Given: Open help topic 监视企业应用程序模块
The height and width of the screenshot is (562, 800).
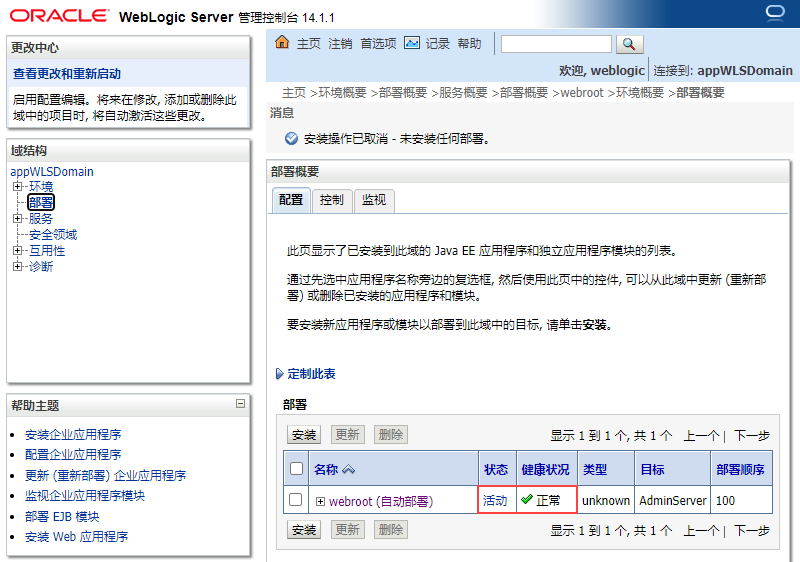Looking at the screenshot, I should (85, 495).
